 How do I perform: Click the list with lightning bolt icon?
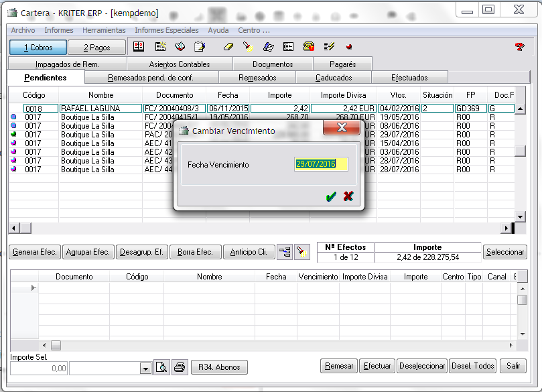pyautogui.click(x=329, y=47)
